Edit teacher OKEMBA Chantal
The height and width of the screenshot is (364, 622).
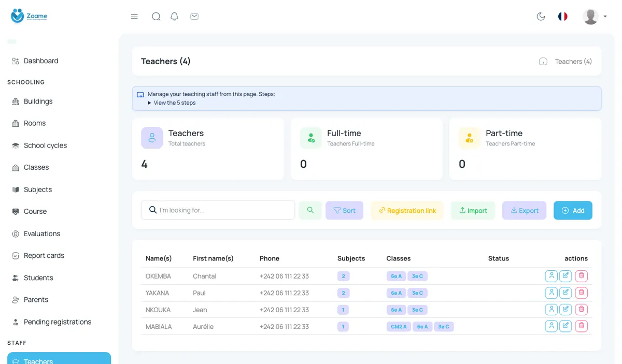click(x=566, y=276)
